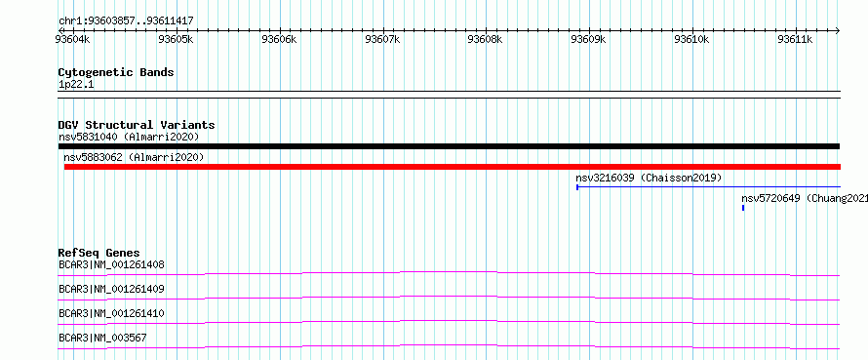Click the magenta line for BCAR3|NM_001261409
Image resolution: width=868 pixels, height=360 pixels.
click(449, 298)
